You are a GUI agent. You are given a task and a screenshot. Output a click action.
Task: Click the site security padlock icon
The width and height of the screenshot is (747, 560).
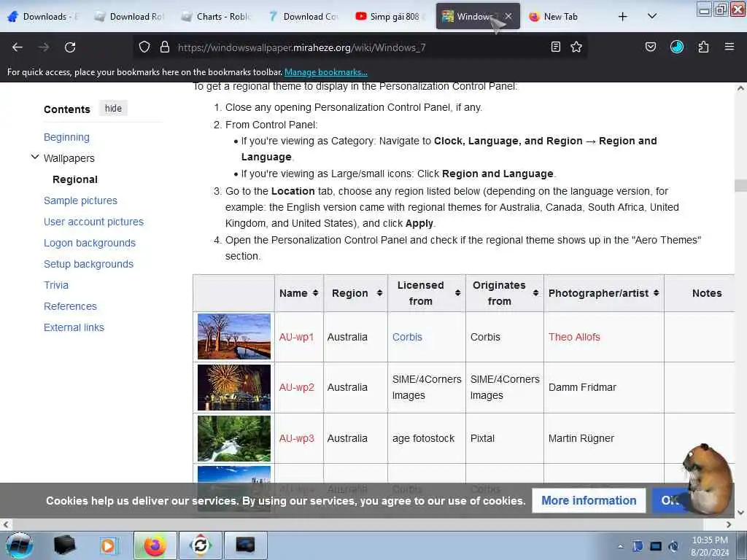click(x=165, y=47)
